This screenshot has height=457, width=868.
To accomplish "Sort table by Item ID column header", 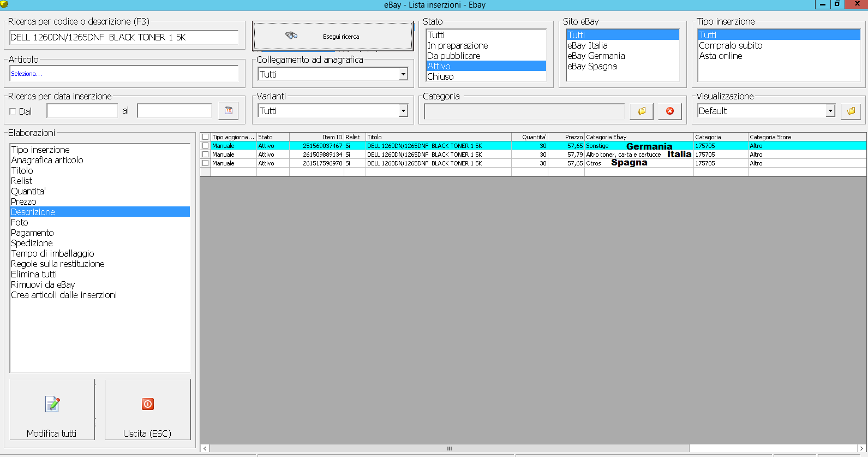I will point(316,137).
